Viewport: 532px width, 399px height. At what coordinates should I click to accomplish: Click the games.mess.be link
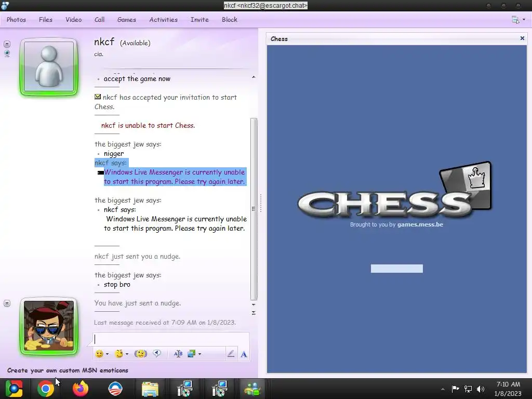click(x=420, y=224)
